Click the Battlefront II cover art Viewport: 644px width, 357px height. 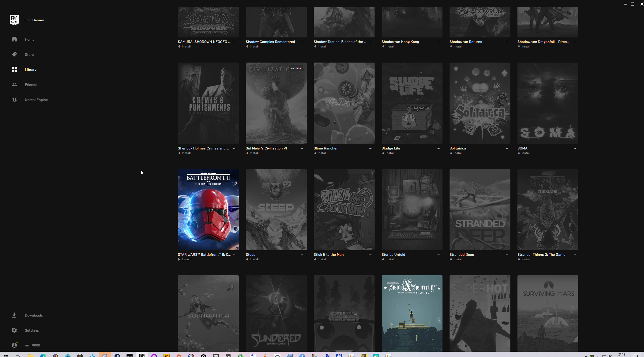coord(208,210)
